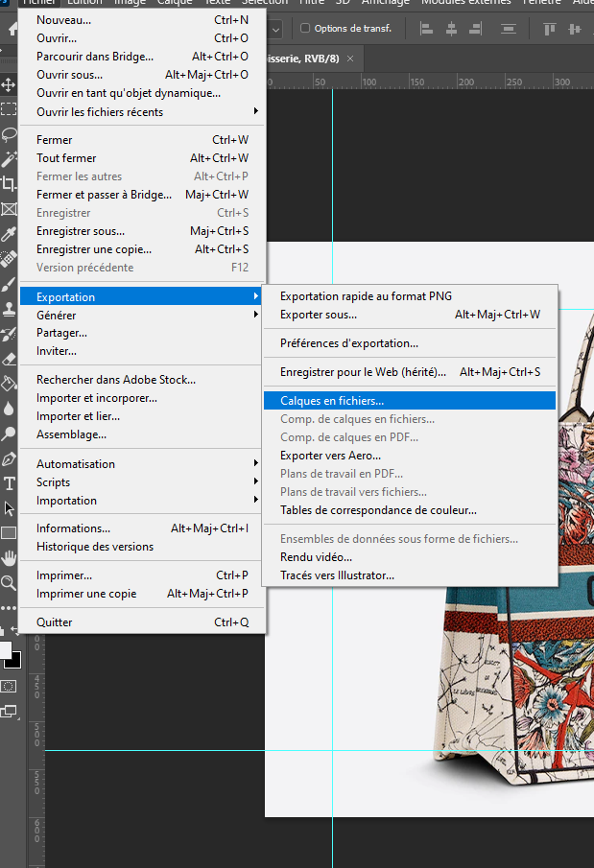Select the Pen tool
The width and height of the screenshot is (594, 868).
tap(9, 458)
